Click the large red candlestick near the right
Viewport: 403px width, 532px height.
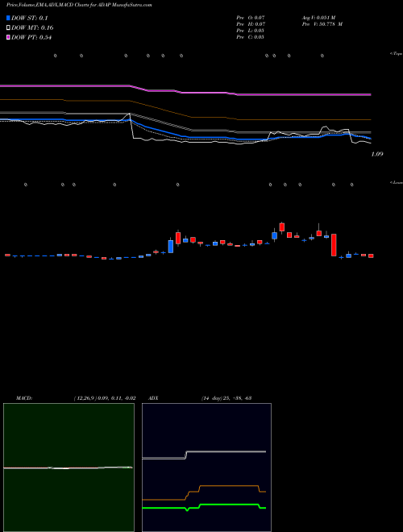tap(334, 244)
